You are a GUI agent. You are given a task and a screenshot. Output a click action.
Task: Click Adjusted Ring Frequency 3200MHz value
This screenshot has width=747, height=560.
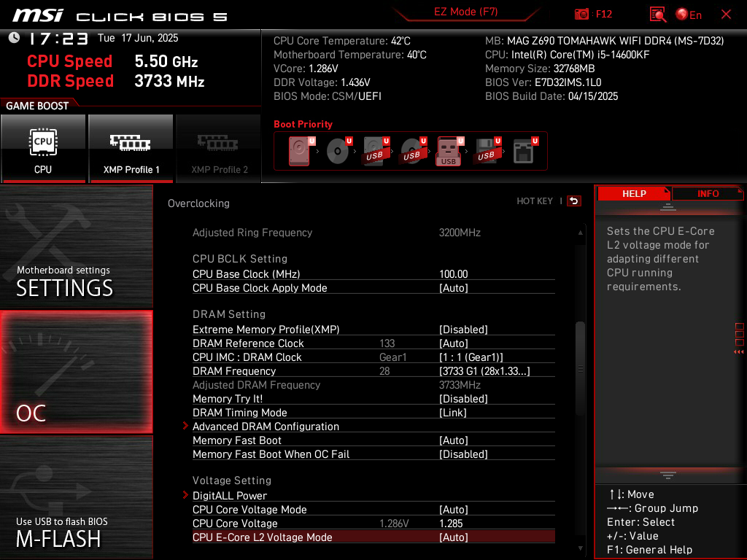pos(460,233)
